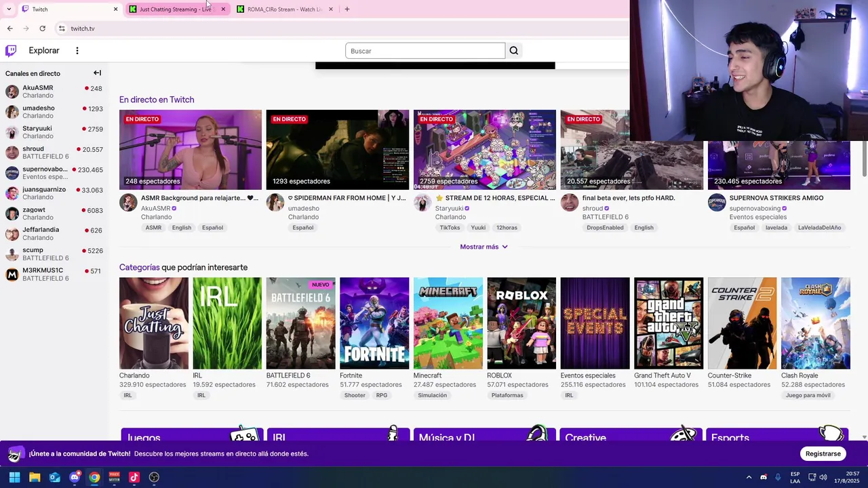This screenshot has height=488, width=868.
Task: Open Minecraft category cover
Action: [x=448, y=323]
